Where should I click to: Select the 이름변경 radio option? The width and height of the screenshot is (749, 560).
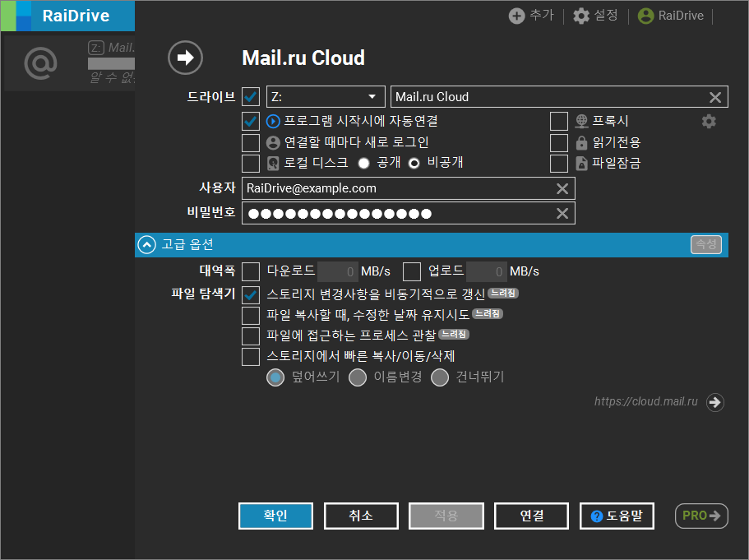pos(358,377)
